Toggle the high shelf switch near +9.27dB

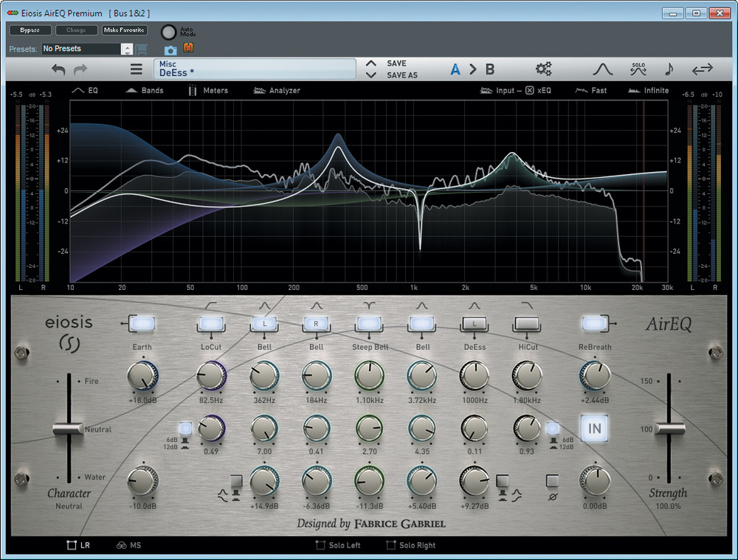(503, 482)
